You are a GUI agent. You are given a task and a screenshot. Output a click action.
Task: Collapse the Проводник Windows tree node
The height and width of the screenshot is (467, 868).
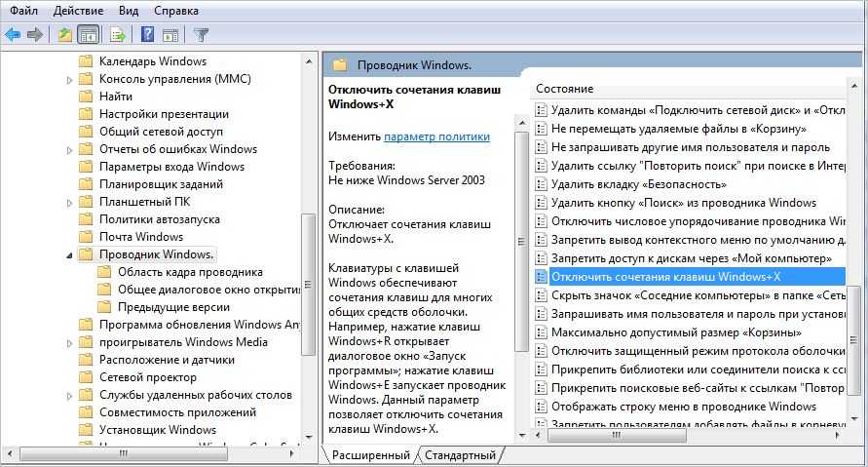(69, 254)
